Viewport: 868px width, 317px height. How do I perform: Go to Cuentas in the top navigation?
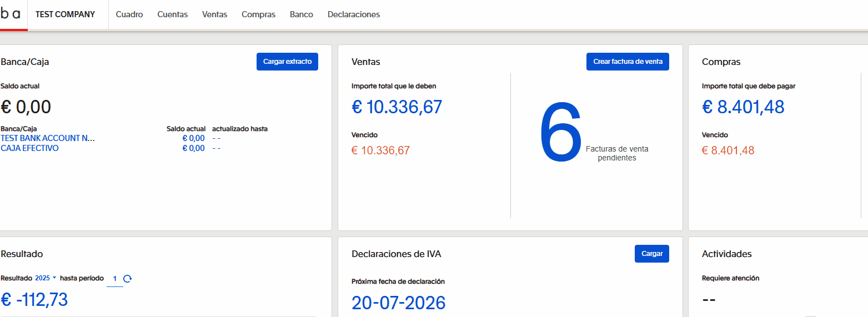(172, 14)
